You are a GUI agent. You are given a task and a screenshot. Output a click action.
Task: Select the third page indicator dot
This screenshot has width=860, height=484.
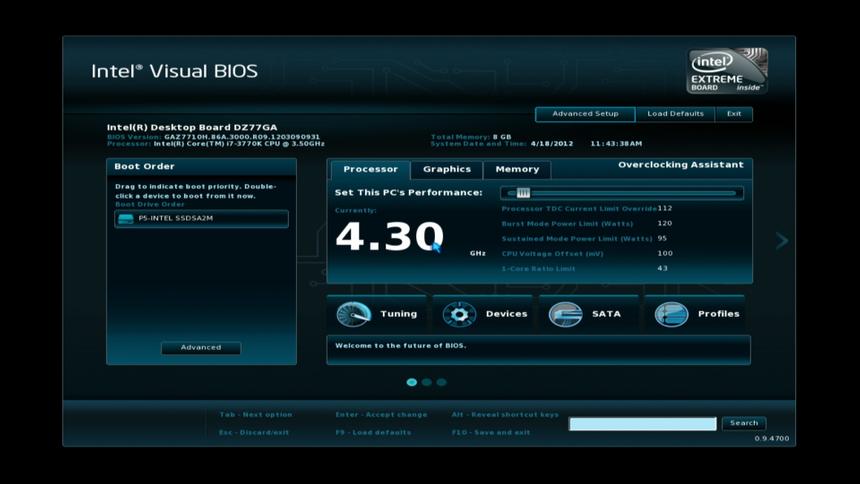(442, 382)
